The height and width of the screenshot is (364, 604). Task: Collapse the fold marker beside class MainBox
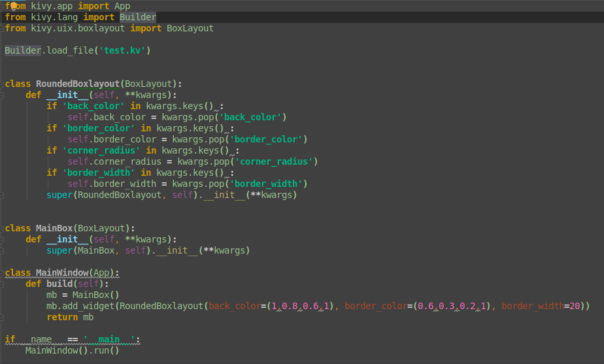tap(2, 229)
